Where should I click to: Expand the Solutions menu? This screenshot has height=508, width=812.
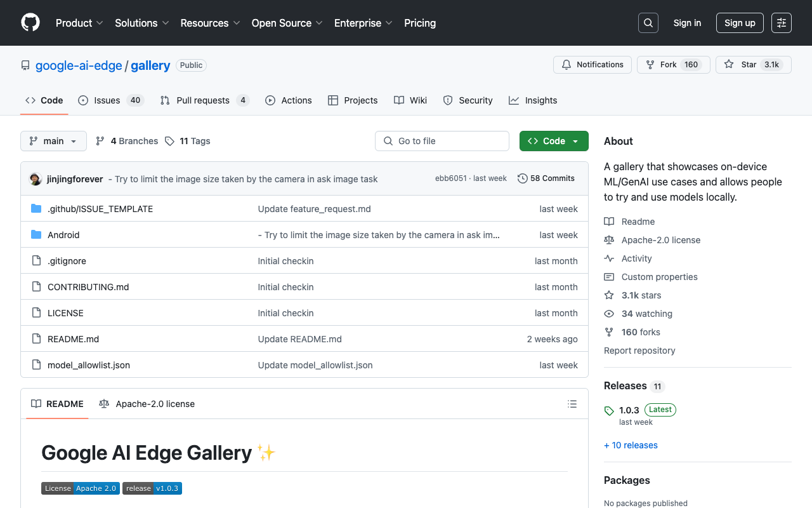pyautogui.click(x=142, y=23)
